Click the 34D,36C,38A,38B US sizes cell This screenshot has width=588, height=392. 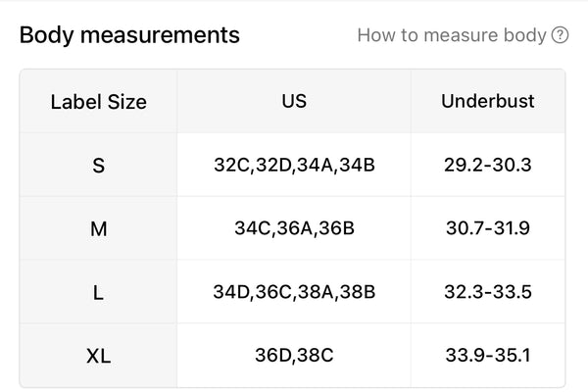(294, 292)
